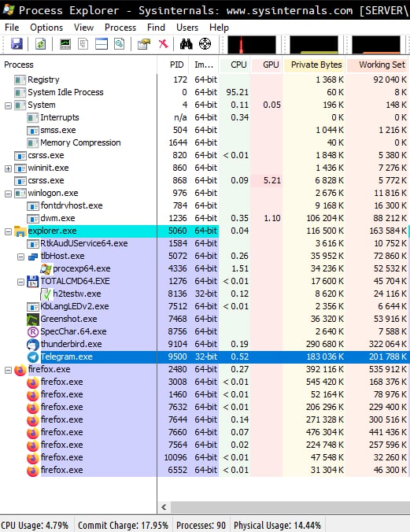The width and height of the screenshot is (410, 532).
Task: Click the CPU Usage status bar entry
Action: pyautogui.click(x=35, y=525)
